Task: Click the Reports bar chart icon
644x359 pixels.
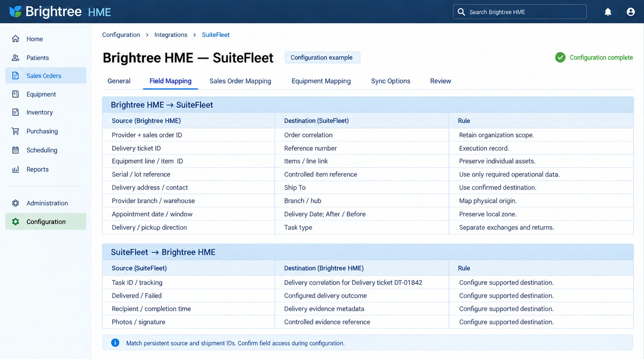Action: pos(15,169)
